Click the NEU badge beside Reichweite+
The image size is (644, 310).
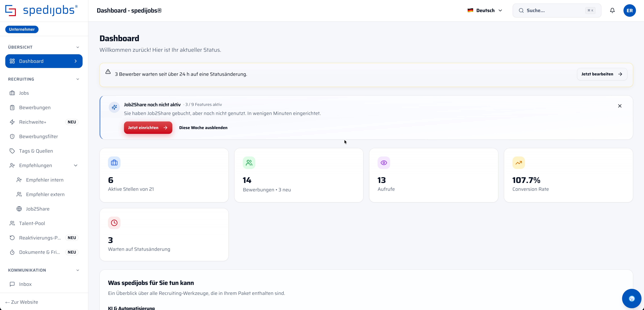point(72,122)
